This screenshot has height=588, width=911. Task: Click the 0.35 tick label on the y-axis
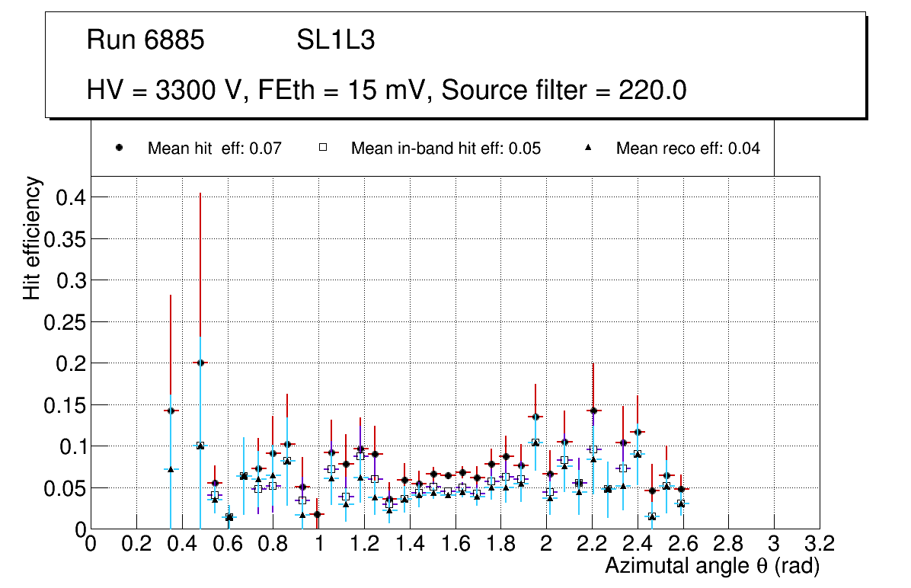(63, 238)
